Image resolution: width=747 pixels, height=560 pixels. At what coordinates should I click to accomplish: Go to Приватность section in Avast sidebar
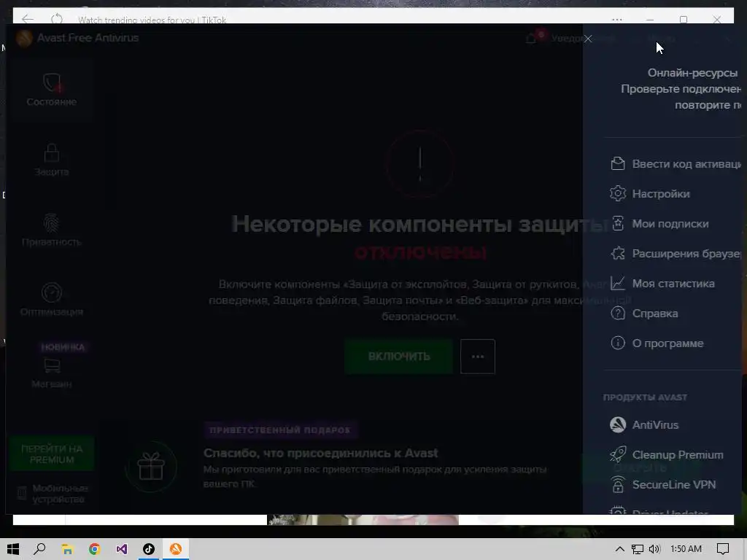coord(52,230)
